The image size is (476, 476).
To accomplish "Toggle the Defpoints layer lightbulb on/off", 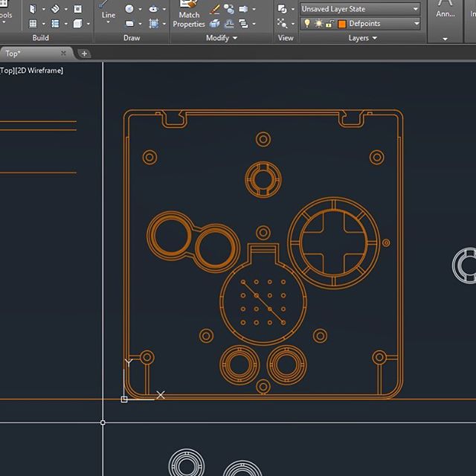I will coord(306,24).
